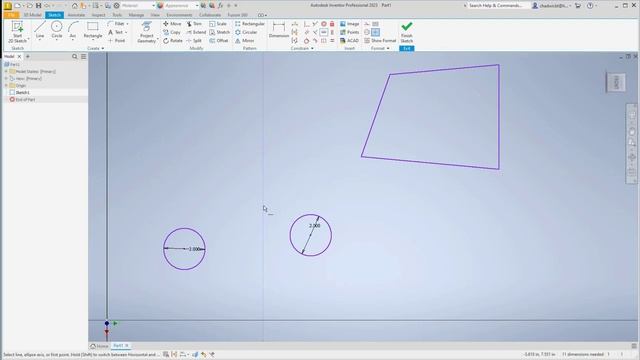Expand Model States node

tap(6, 71)
